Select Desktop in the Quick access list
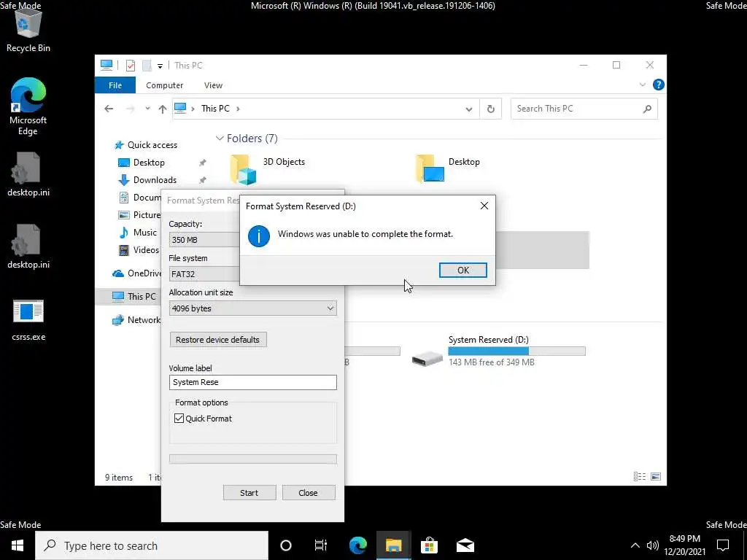The image size is (747, 560). [142, 163]
